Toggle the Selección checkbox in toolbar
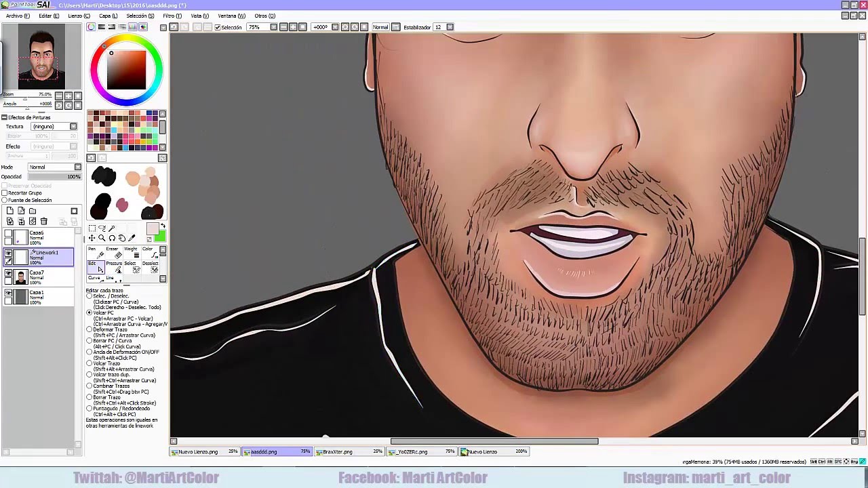Image resolution: width=868 pixels, height=488 pixels. (x=218, y=27)
